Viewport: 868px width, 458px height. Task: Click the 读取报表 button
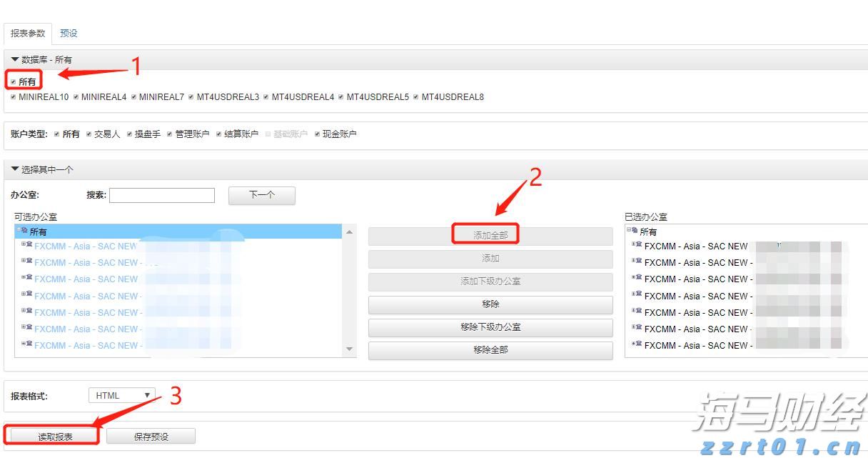pos(55,436)
